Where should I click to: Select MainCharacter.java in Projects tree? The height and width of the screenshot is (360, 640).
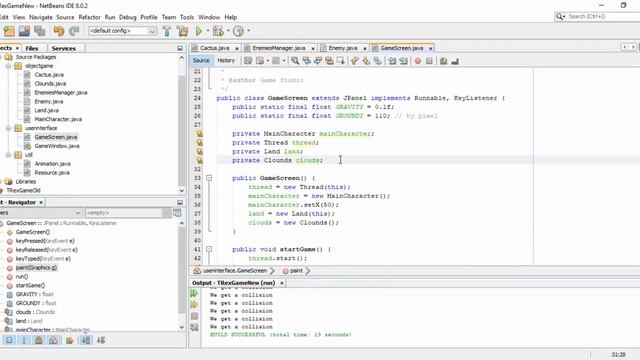point(58,119)
